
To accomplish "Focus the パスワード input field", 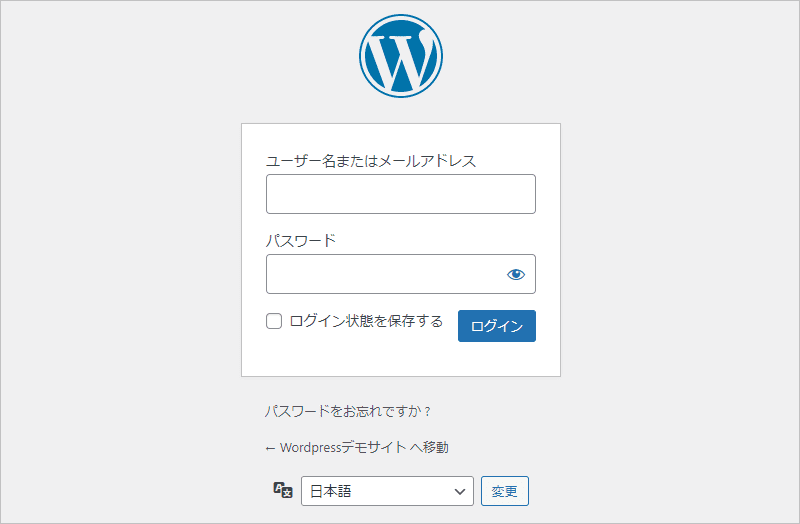I will 385,274.
